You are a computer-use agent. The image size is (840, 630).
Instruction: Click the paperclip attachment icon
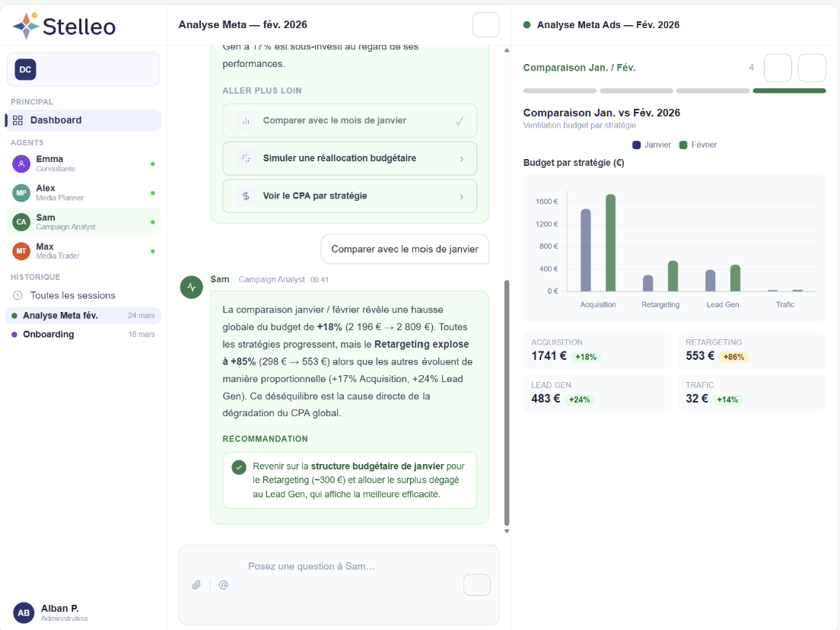click(x=196, y=585)
